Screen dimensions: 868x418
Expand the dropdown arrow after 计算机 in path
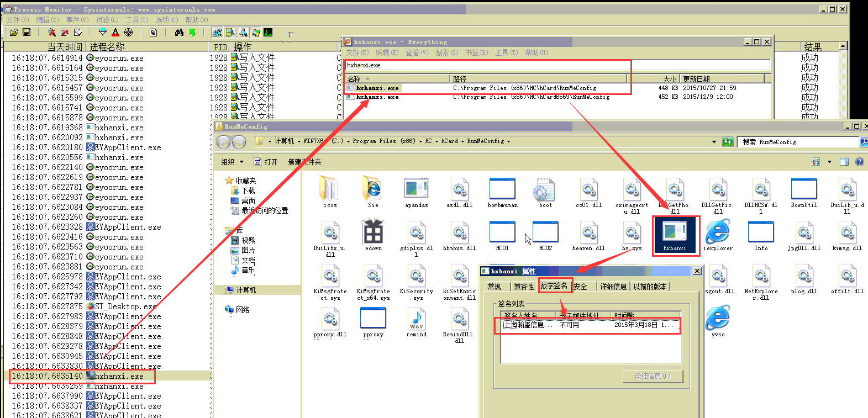click(299, 141)
